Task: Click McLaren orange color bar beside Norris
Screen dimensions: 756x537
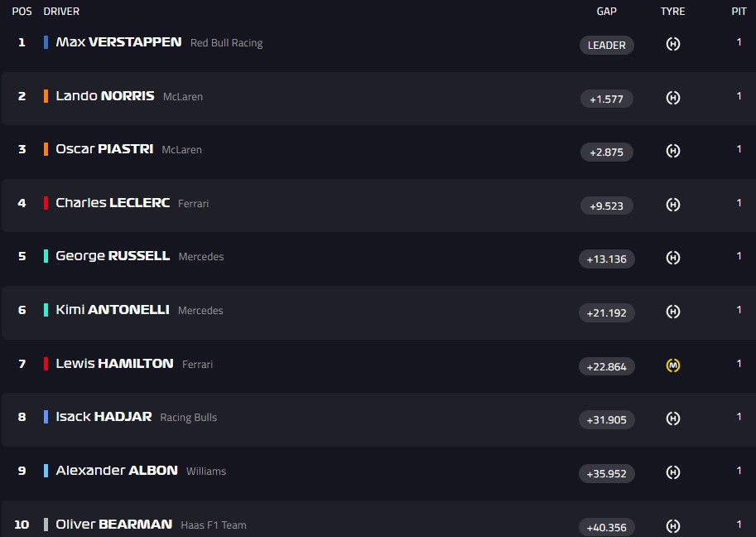Action: tap(46, 96)
